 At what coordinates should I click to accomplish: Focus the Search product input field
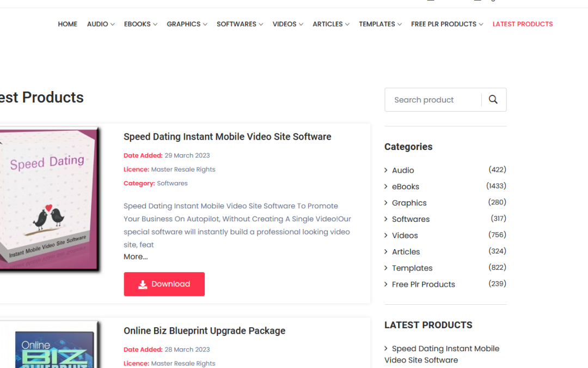[433, 100]
